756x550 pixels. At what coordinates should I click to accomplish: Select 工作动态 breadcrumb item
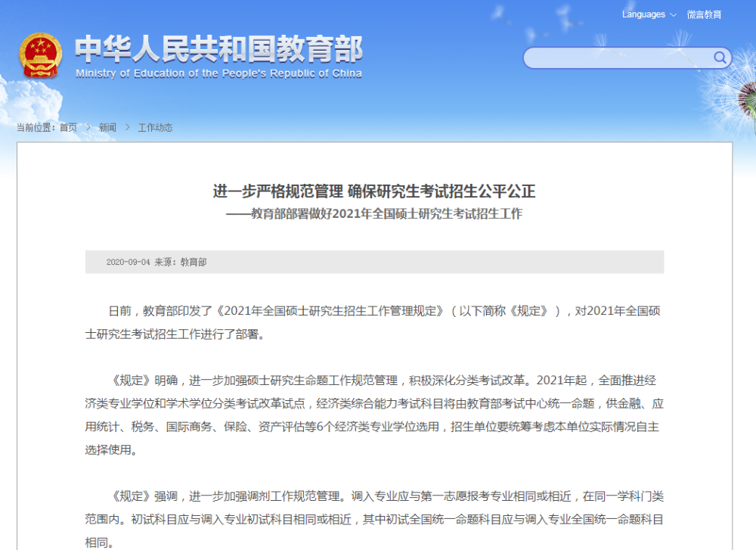click(x=155, y=127)
